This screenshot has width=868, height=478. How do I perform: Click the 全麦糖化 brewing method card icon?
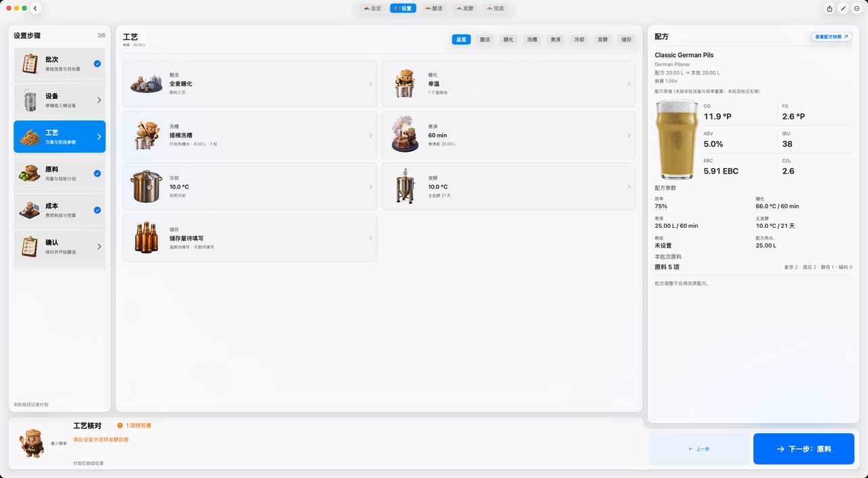[x=146, y=83]
